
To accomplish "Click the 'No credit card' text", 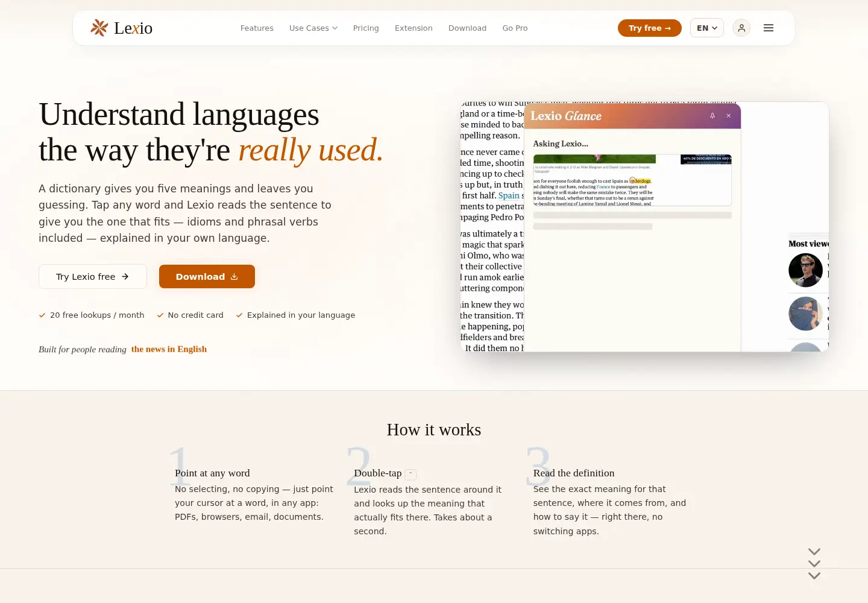I will [195, 315].
